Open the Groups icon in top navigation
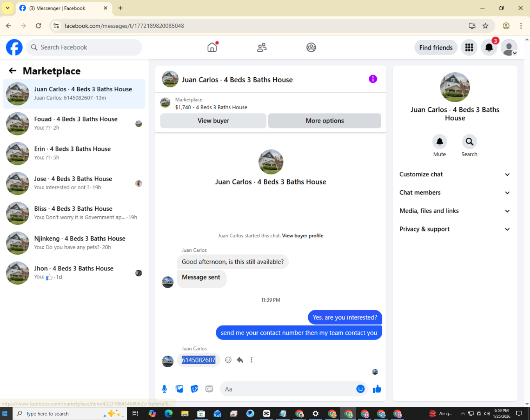 pos(311,47)
